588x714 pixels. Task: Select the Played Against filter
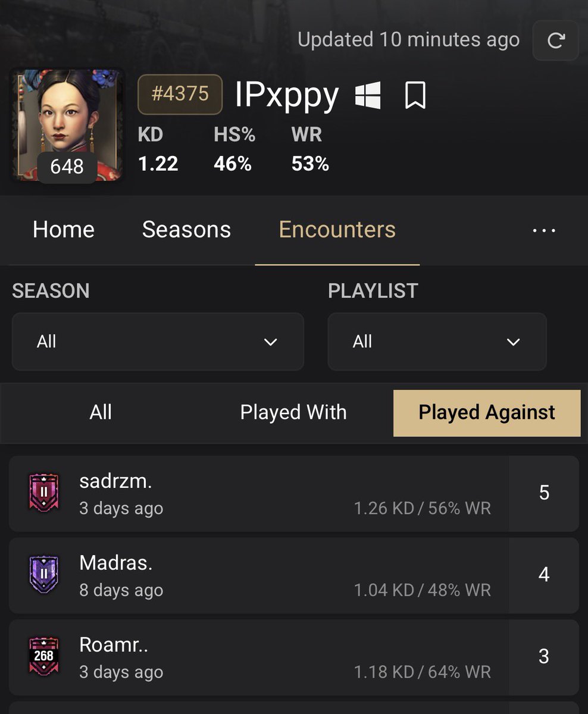click(487, 413)
